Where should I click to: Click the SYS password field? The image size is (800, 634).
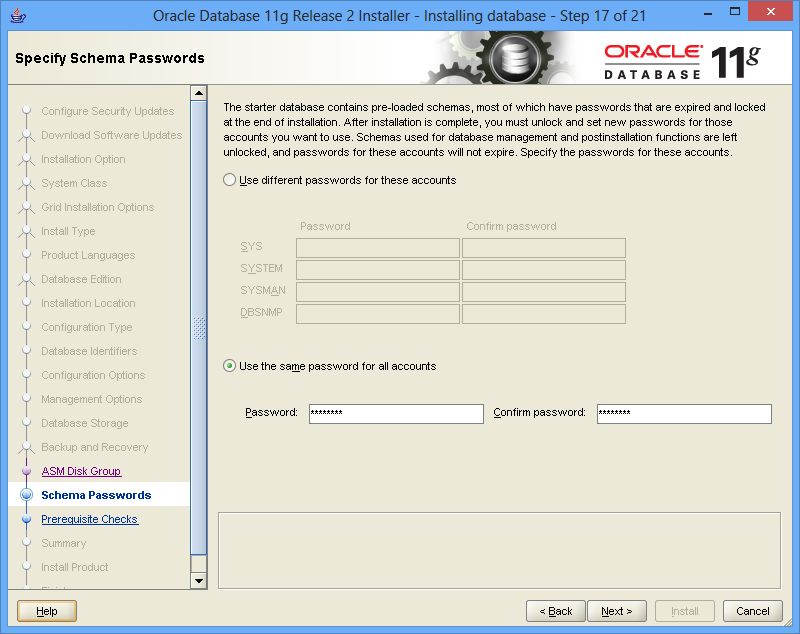pos(378,248)
